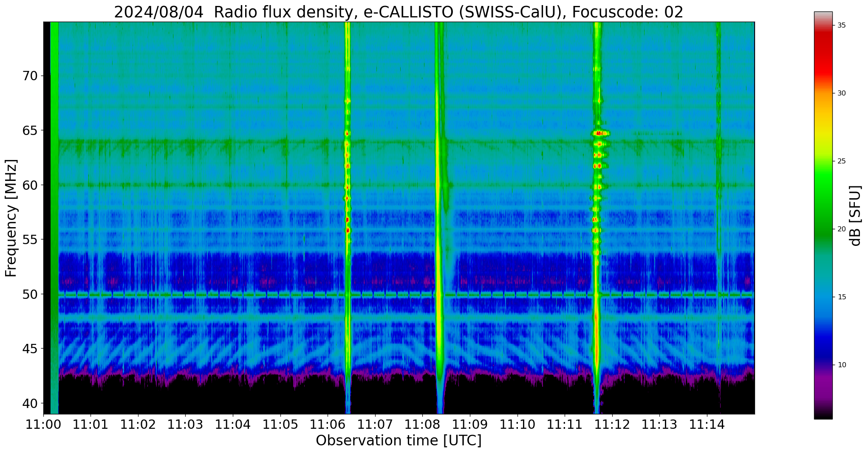Click the radio burst streak just before 11:06:30
This screenshot has height=453, width=868.
(348, 217)
